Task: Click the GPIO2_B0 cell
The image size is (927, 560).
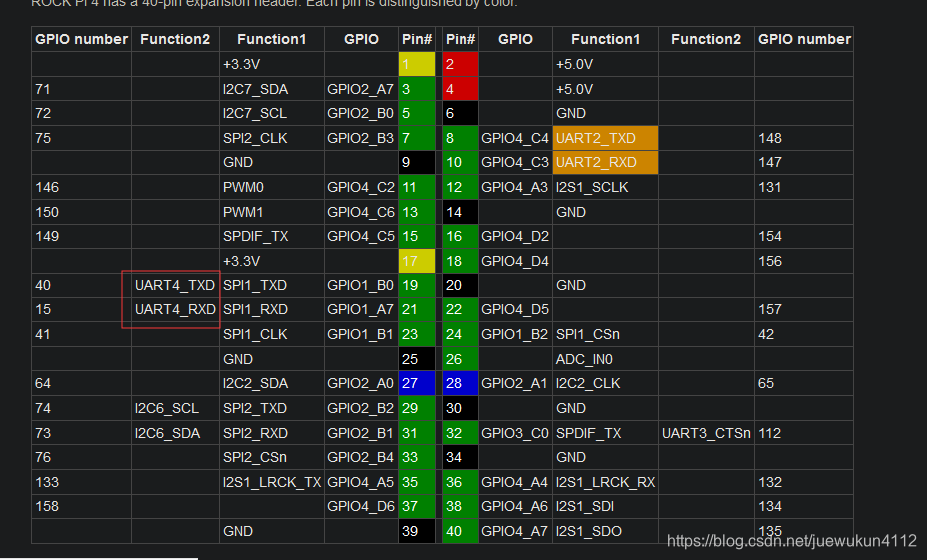Action: 361,113
